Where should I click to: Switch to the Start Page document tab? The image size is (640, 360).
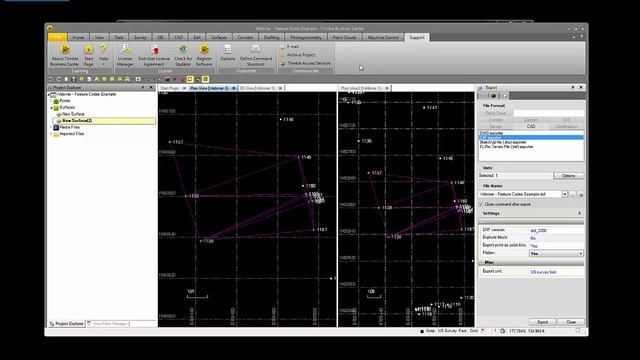pos(169,88)
